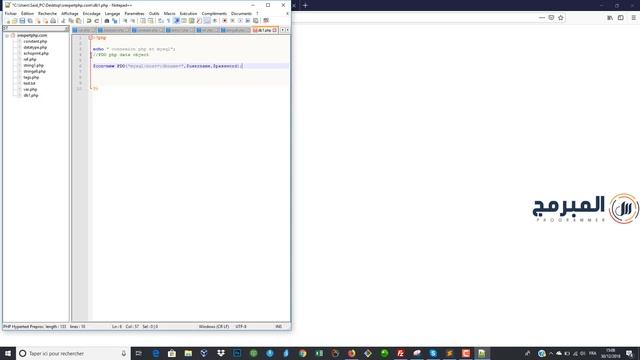Open the Paramètres menu
Screen dimensions: 640x360
coord(134,13)
